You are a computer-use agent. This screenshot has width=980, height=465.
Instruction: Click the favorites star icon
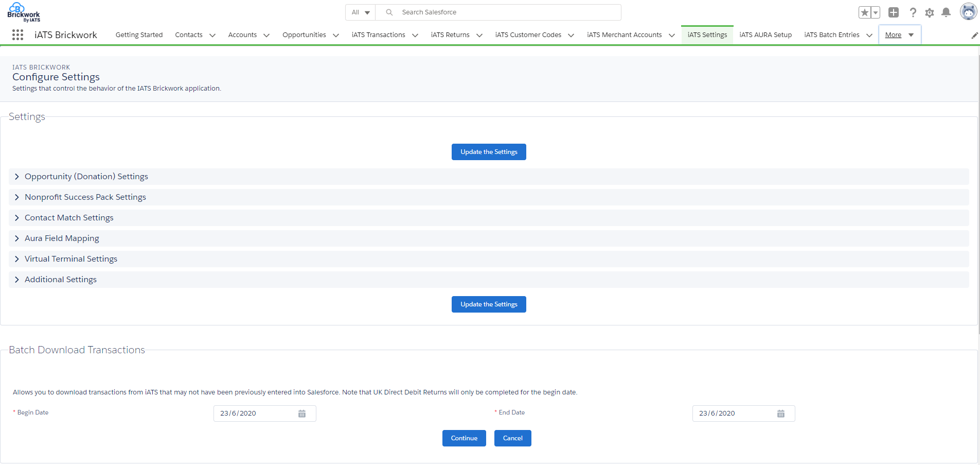point(864,12)
